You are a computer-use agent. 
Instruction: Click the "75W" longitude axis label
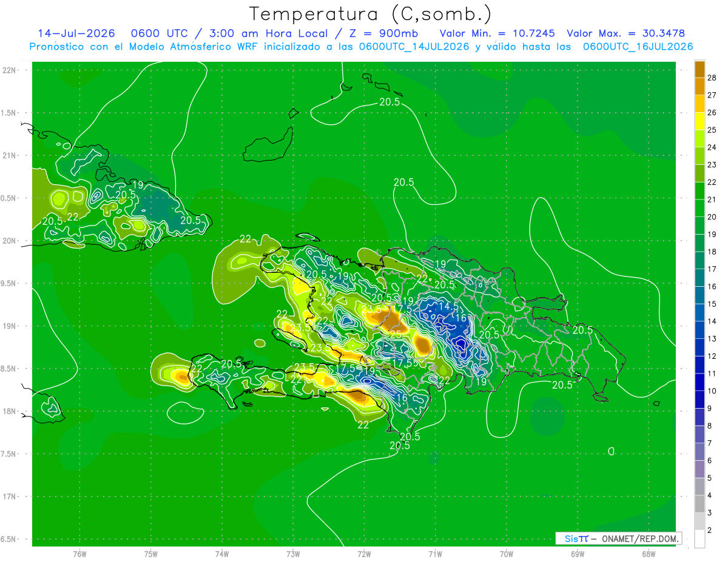[x=151, y=554]
